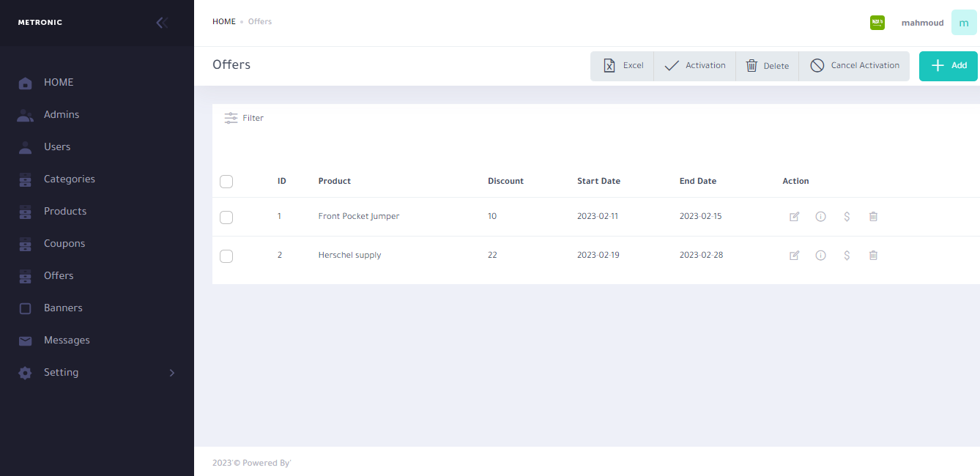Screen dimensions: 980x476
Task: Click 'Front Pocket Jumper' product name
Action: (x=359, y=217)
